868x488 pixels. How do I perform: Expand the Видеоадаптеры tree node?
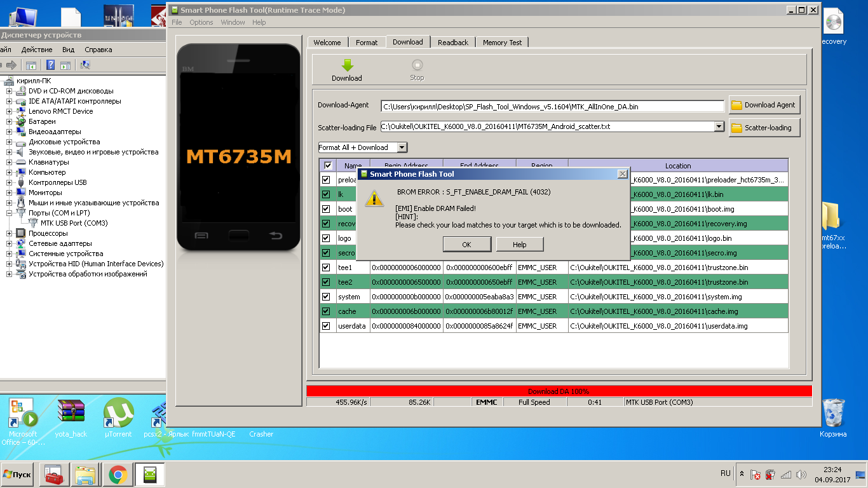pyautogui.click(x=10, y=132)
